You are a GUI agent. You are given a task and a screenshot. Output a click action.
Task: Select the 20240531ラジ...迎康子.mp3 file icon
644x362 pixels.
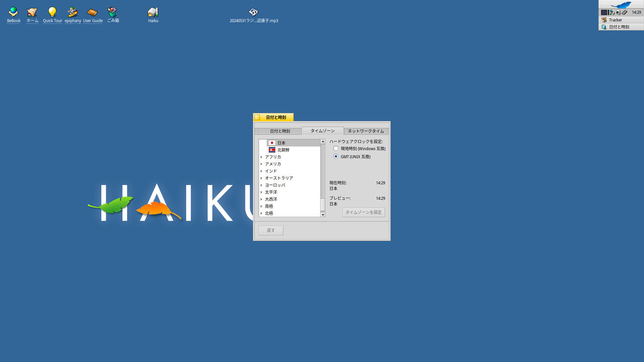click(253, 12)
